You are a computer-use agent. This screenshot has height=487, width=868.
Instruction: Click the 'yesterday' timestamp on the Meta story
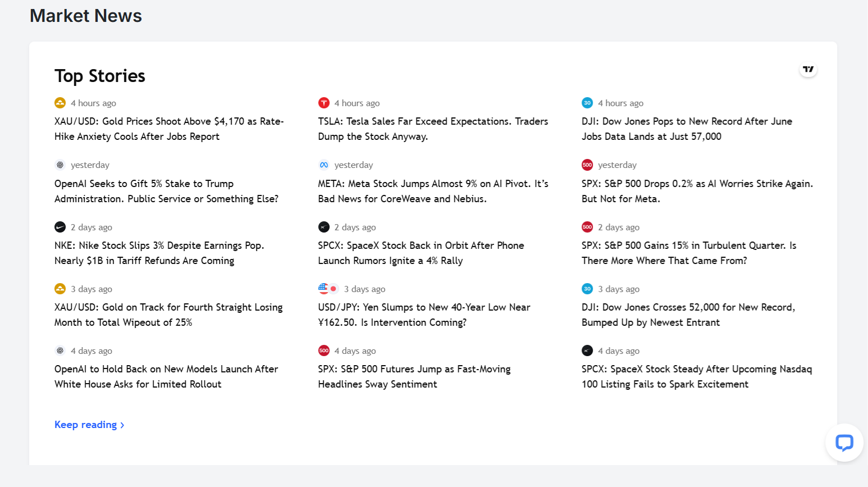pyautogui.click(x=354, y=165)
